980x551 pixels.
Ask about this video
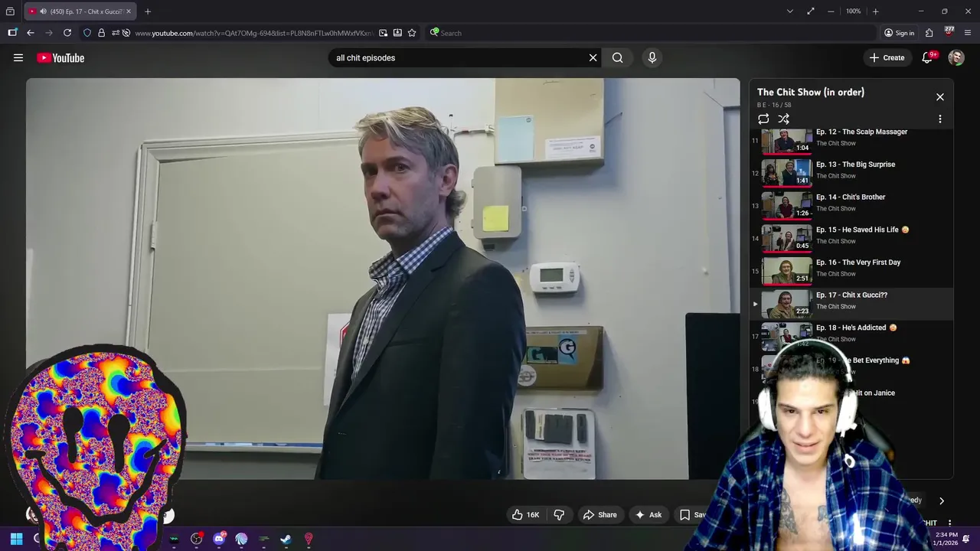click(x=648, y=515)
